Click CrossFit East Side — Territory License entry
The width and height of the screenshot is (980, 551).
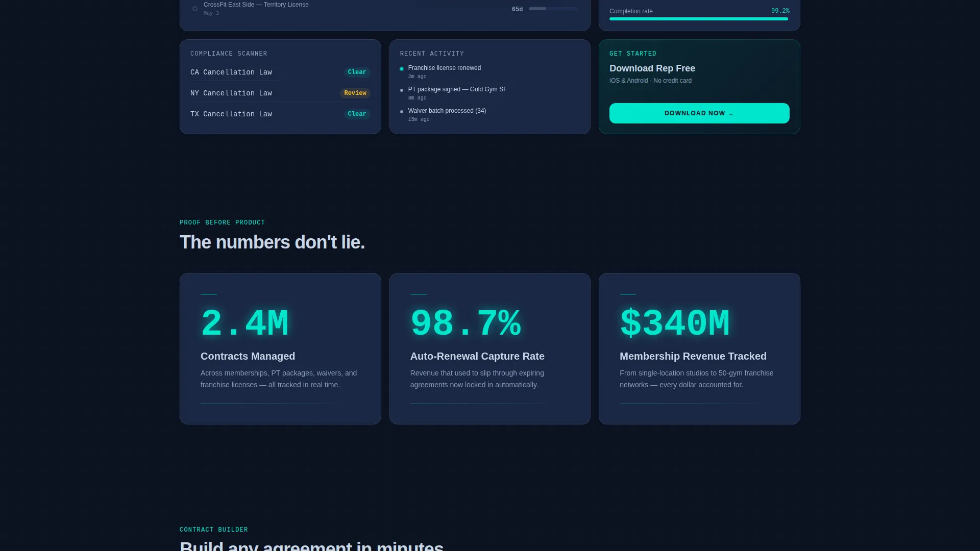pyautogui.click(x=256, y=5)
